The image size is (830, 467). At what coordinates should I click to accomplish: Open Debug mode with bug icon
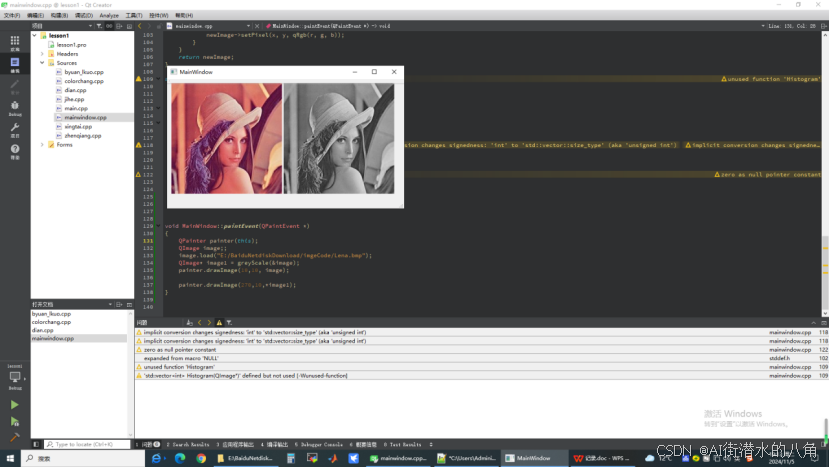pyautogui.click(x=15, y=107)
